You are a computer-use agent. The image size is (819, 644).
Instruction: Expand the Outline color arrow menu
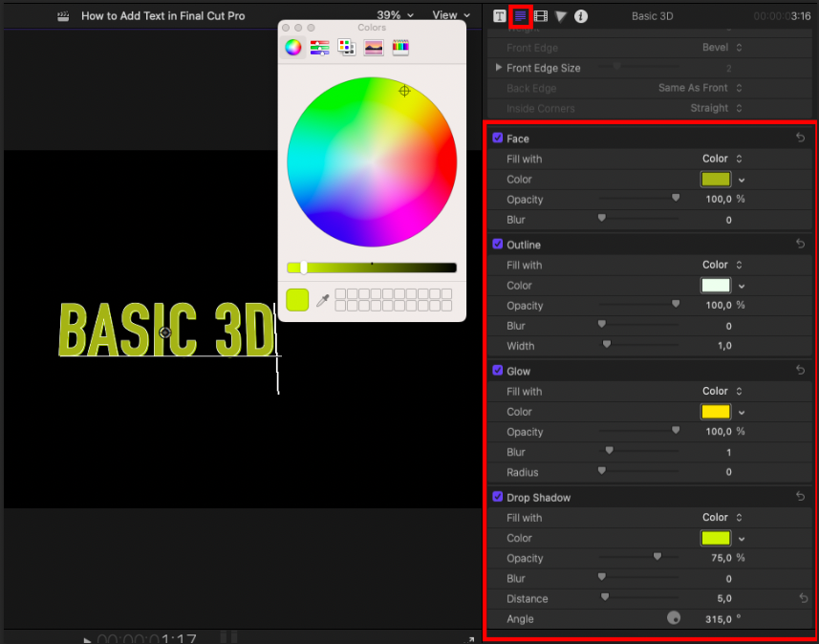(x=742, y=287)
